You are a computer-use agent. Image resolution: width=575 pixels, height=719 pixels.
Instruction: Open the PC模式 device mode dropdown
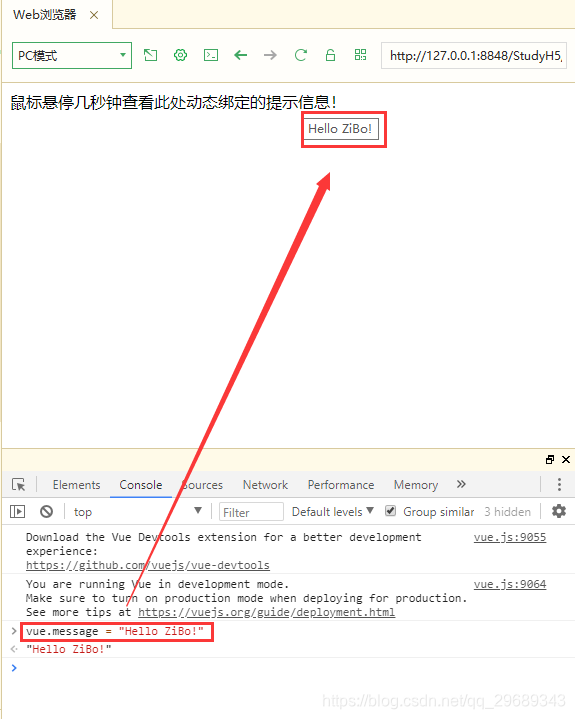point(72,55)
